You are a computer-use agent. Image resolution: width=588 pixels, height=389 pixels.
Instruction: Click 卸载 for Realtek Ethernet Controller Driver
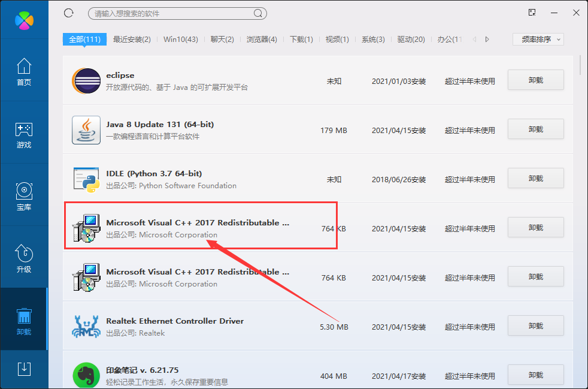pos(535,325)
